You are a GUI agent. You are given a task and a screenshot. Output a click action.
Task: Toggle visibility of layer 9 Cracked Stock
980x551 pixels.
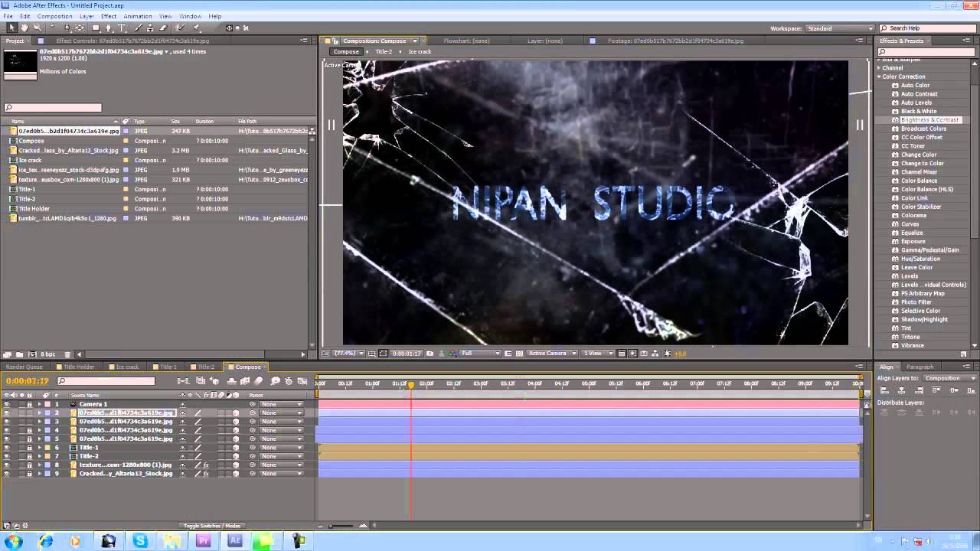(7, 474)
